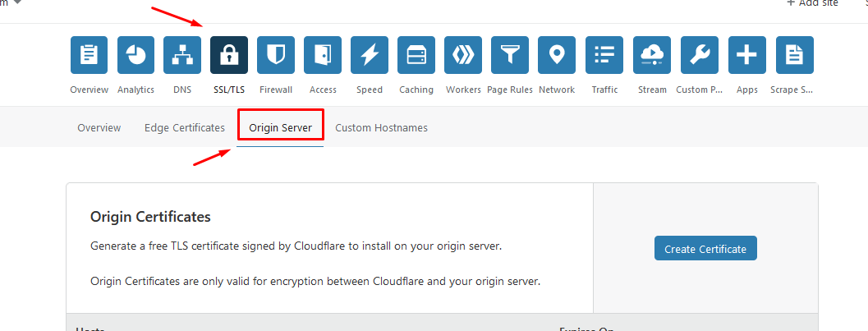Select the Origin Server tab
The height and width of the screenshot is (331, 868).
[281, 128]
